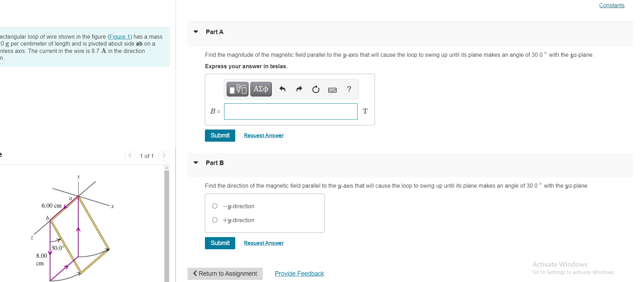This screenshot has height=282, width=644.
Task: Go to next figure arrow
Action: 164,155
